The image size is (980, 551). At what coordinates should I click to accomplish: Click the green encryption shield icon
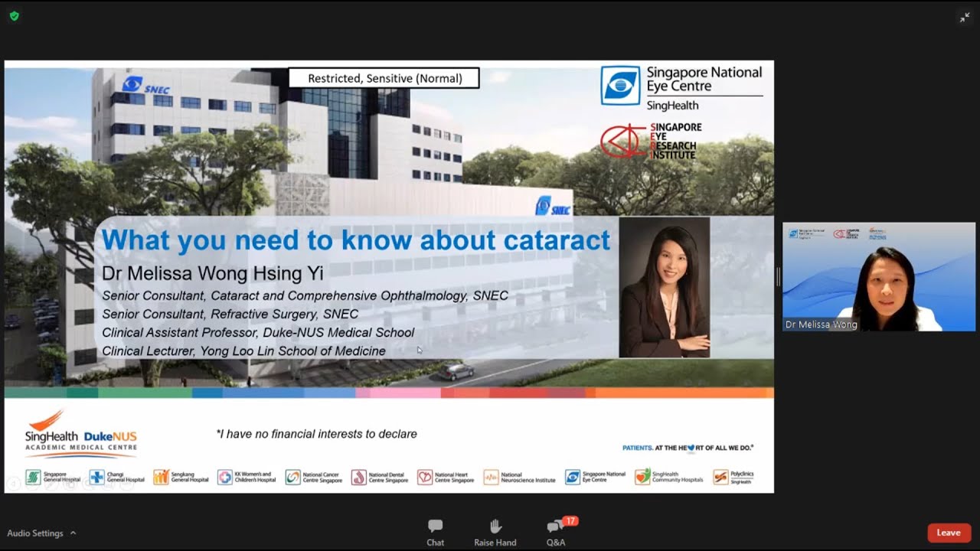click(x=14, y=16)
